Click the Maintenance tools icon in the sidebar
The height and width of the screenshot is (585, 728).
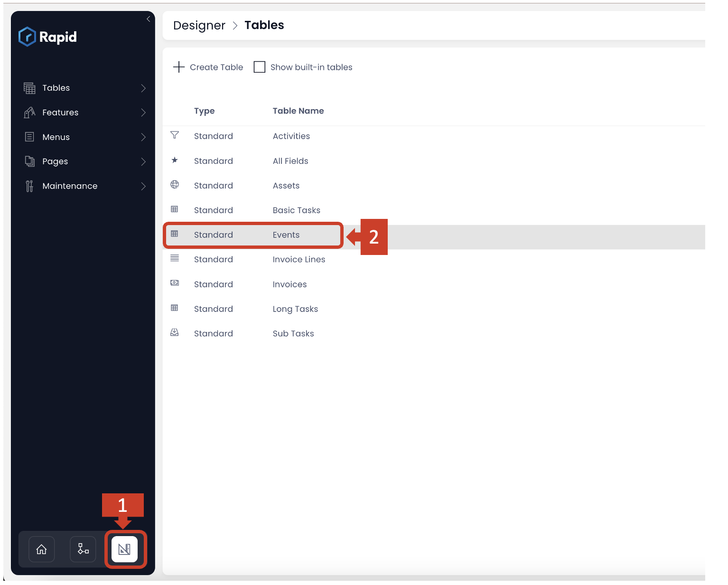point(29,186)
